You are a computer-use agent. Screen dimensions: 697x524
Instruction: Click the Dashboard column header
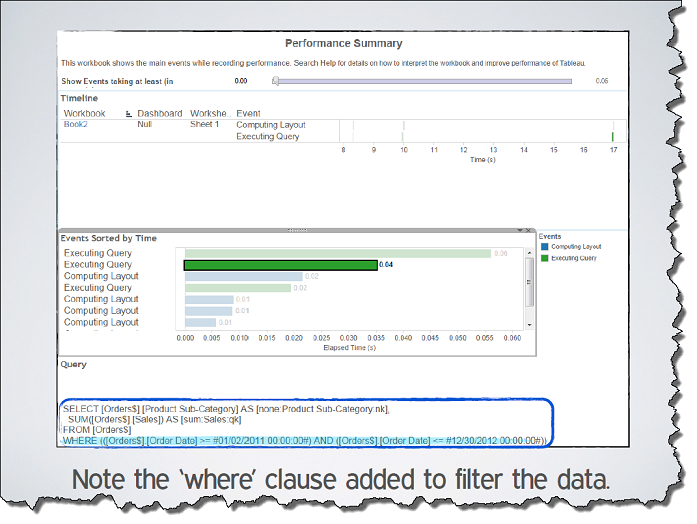pyautogui.click(x=159, y=114)
